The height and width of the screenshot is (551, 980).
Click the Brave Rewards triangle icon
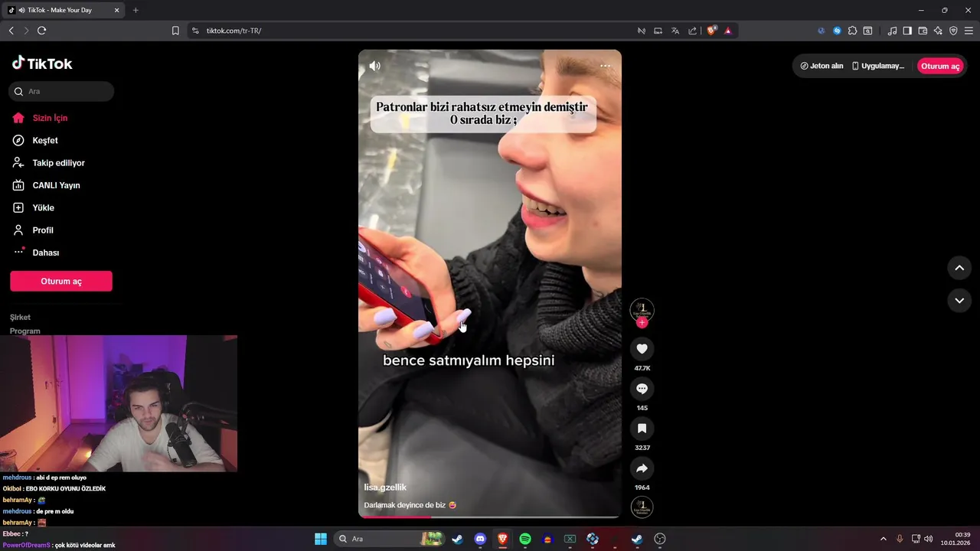(727, 31)
